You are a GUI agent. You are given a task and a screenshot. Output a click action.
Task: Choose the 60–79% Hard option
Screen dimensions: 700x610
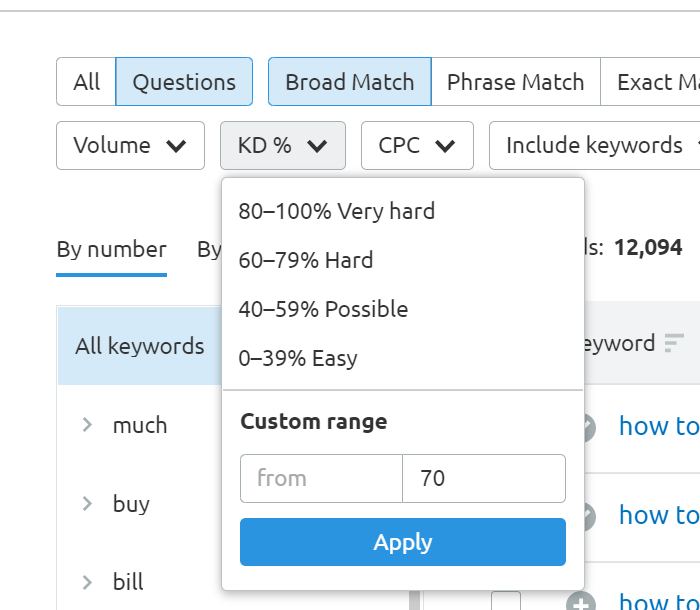click(306, 260)
